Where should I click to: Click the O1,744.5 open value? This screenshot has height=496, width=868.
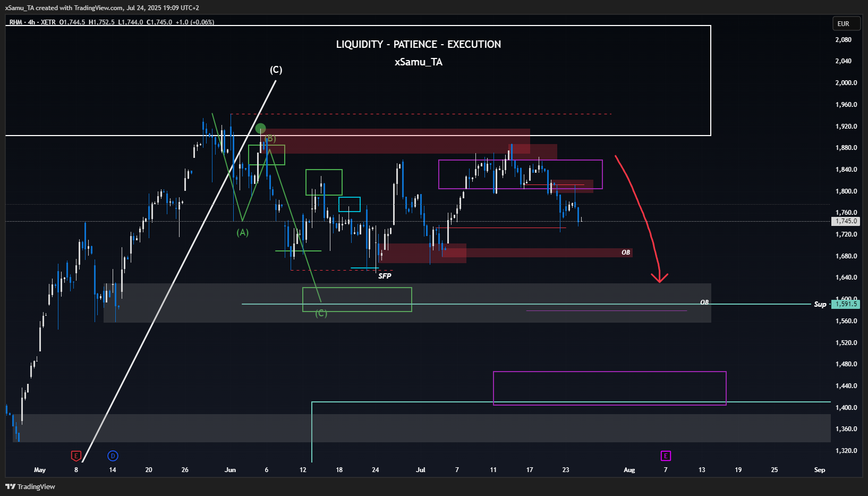coord(72,22)
